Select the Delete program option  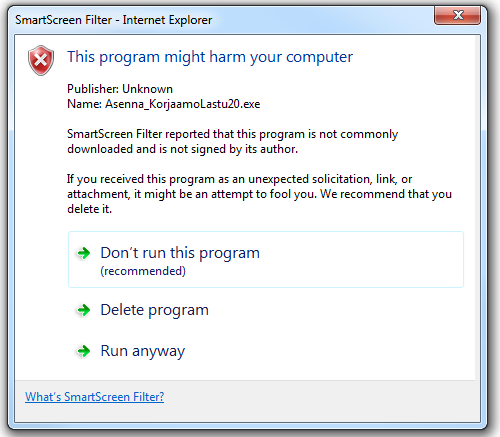[x=155, y=310]
